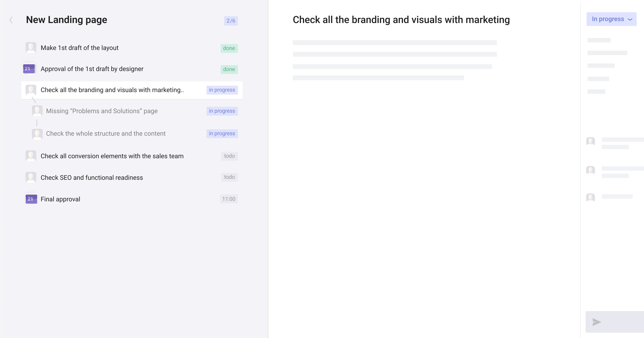Click the second commenter avatar in right panel
The width and height of the screenshot is (644, 338).
(x=591, y=170)
